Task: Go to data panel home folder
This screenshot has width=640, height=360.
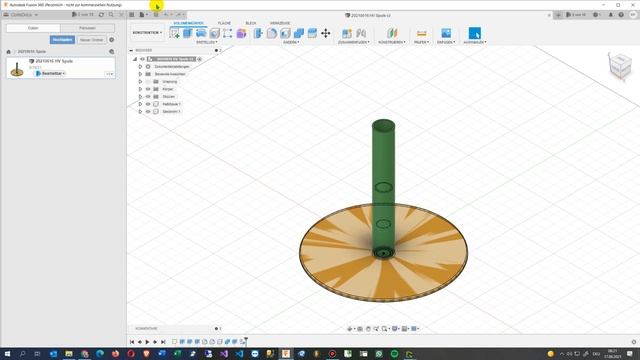Action: pos(9,52)
